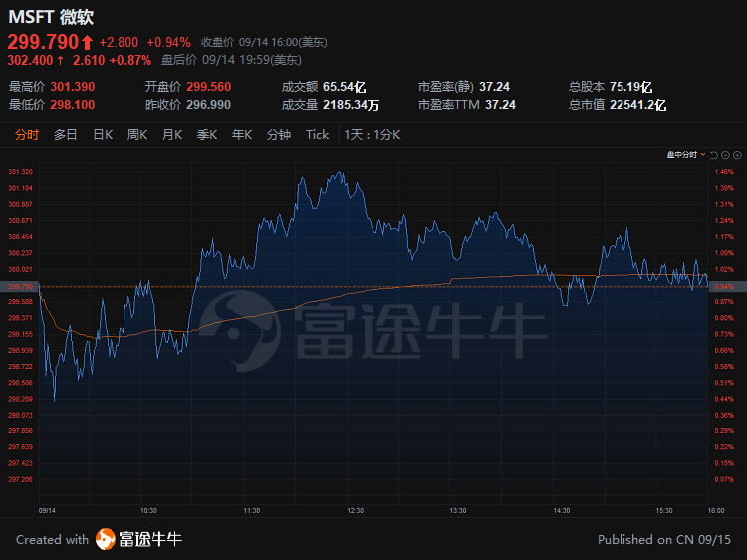Click the percent change +0.94%
Image resolution: width=747 pixels, height=560 pixels.
[x=169, y=43]
